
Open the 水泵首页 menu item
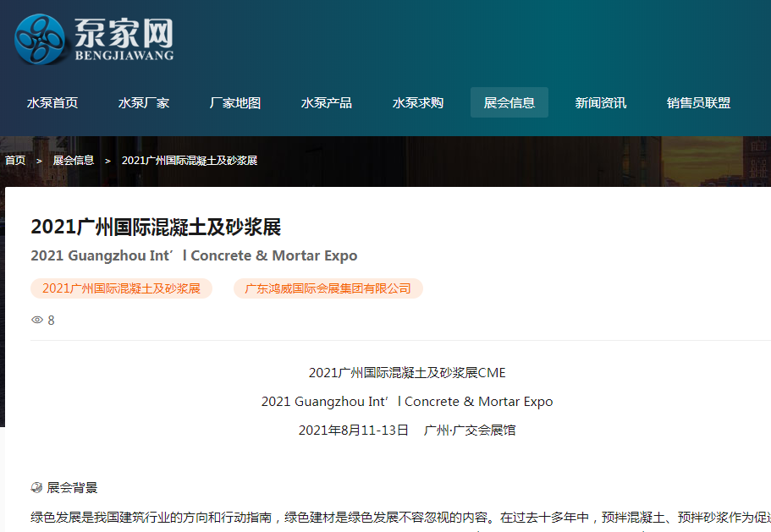52,102
